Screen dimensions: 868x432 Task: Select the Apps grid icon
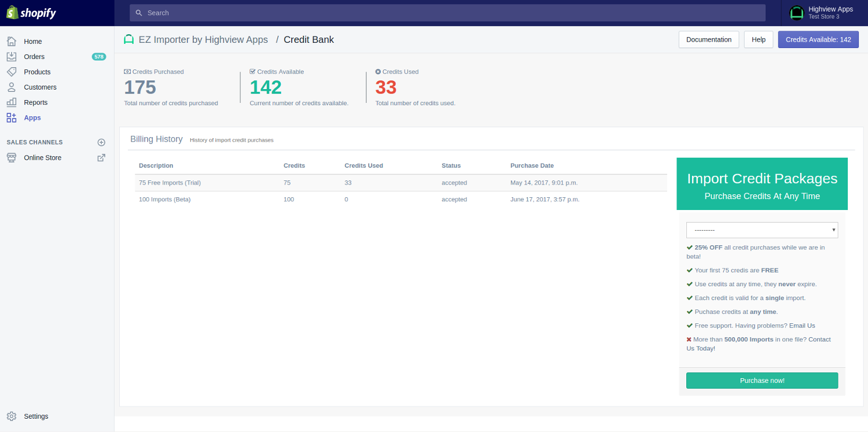[12, 117]
